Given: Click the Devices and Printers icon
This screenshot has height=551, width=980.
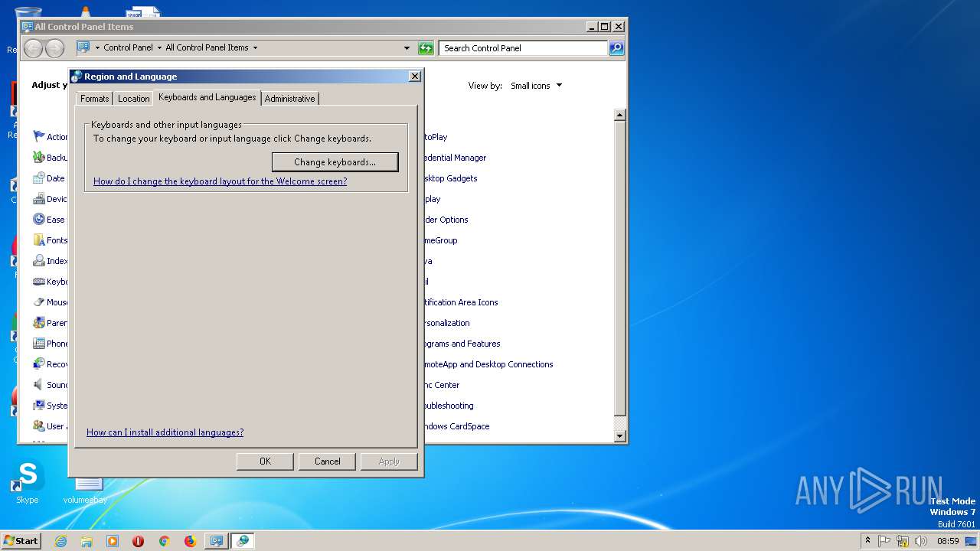Looking at the screenshot, I should 39,198.
